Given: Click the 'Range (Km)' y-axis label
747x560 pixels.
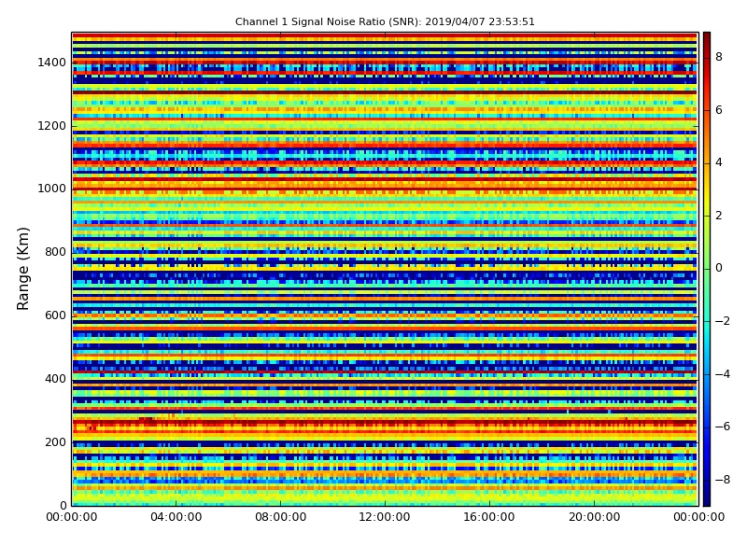Looking at the screenshot, I should pos(22,269).
